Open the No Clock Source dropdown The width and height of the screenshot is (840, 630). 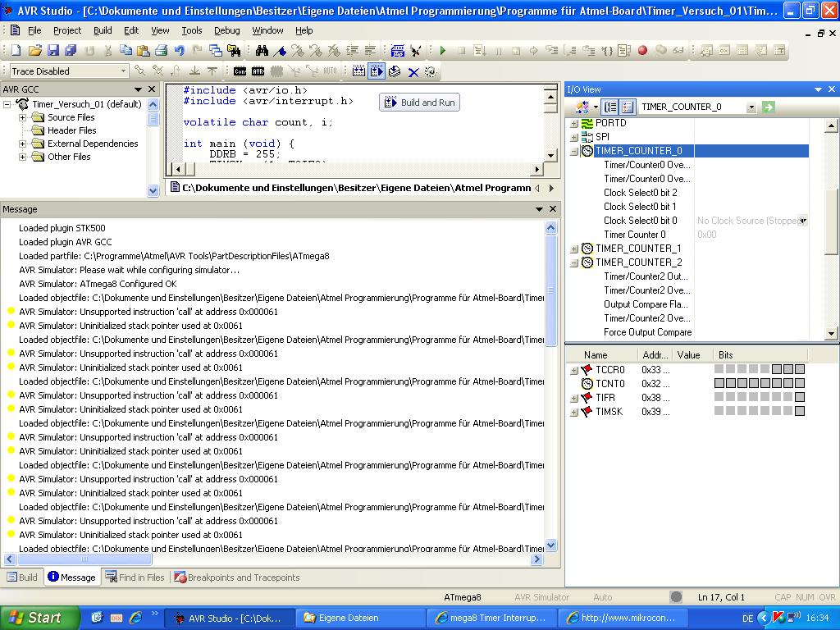[802, 221]
